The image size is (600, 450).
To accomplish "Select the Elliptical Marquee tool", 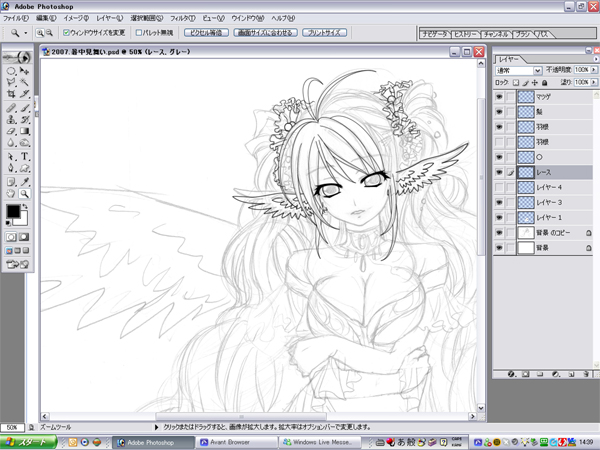I will tap(11, 71).
